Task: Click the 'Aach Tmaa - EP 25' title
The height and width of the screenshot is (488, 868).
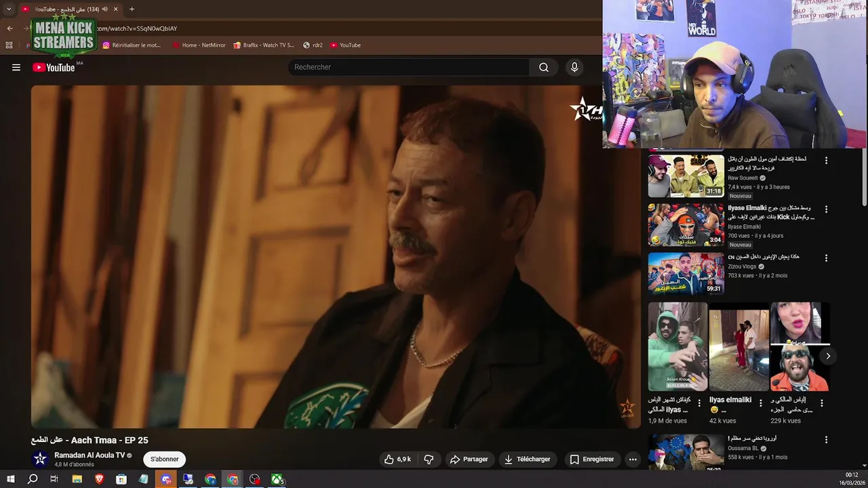Action: [x=90, y=440]
